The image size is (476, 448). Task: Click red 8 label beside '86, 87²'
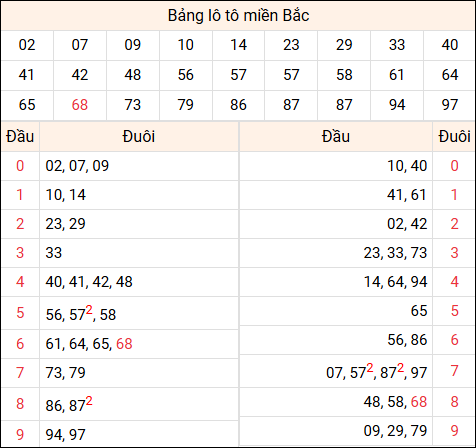pos(20,404)
